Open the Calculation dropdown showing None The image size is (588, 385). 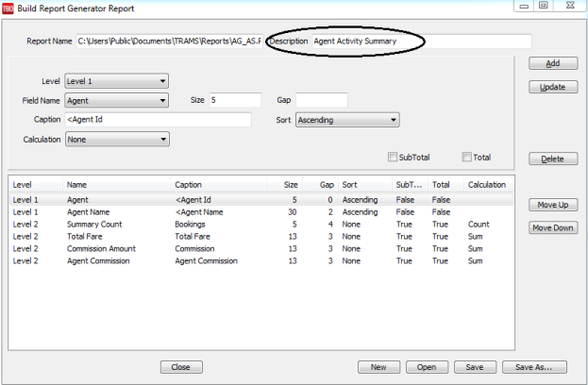[x=117, y=140]
